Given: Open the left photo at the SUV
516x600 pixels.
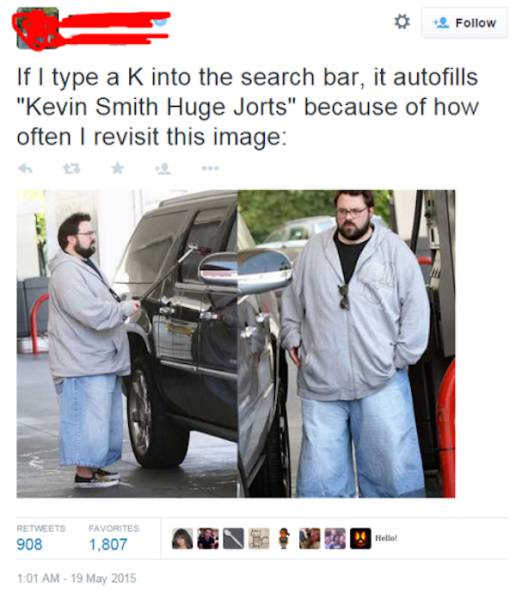Looking at the screenshot, I should (127, 344).
